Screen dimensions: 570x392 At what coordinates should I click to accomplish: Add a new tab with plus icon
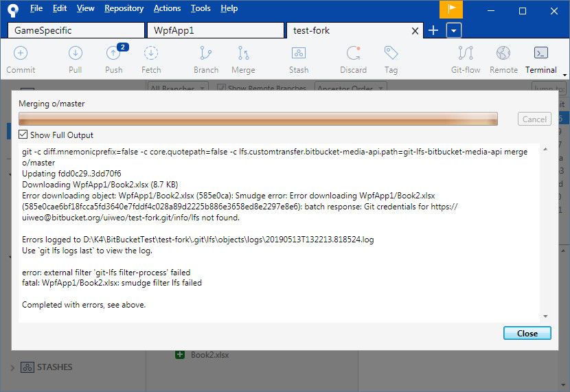coord(433,30)
